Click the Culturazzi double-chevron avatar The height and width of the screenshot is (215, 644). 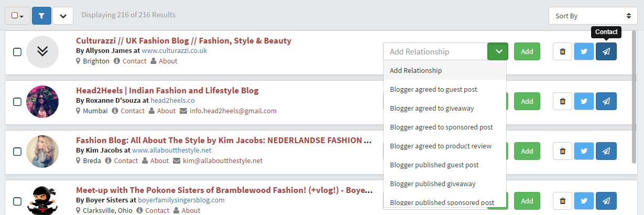click(x=42, y=52)
